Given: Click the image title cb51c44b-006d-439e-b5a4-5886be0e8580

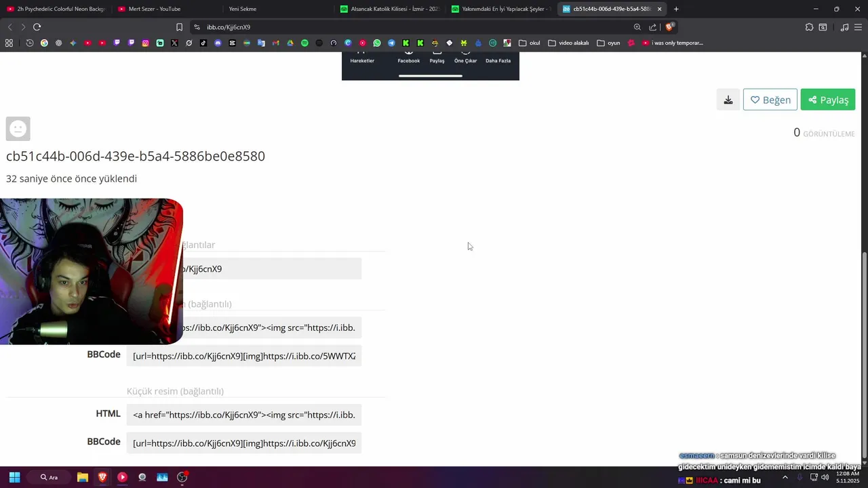Looking at the screenshot, I should tap(136, 156).
